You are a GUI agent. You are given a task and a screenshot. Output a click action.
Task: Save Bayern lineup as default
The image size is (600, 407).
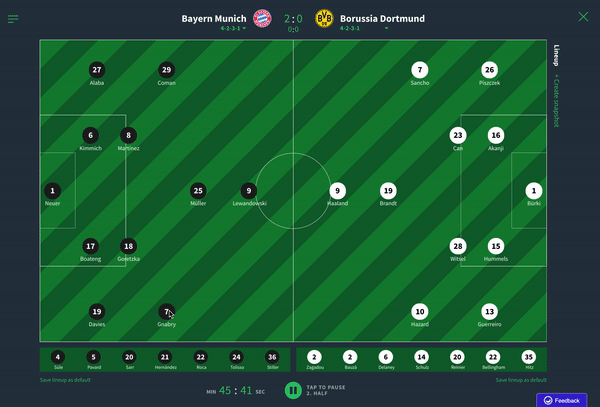[65, 380]
